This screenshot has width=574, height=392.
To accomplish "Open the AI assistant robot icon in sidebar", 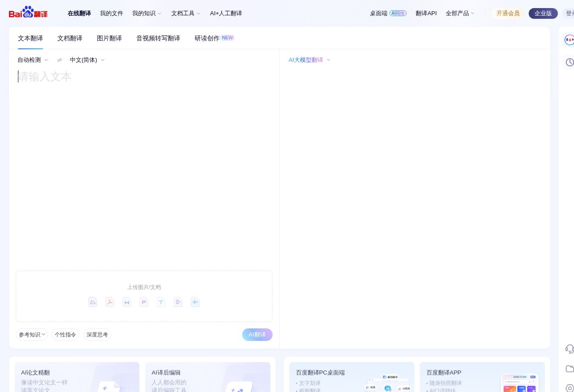I will (x=569, y=40).
